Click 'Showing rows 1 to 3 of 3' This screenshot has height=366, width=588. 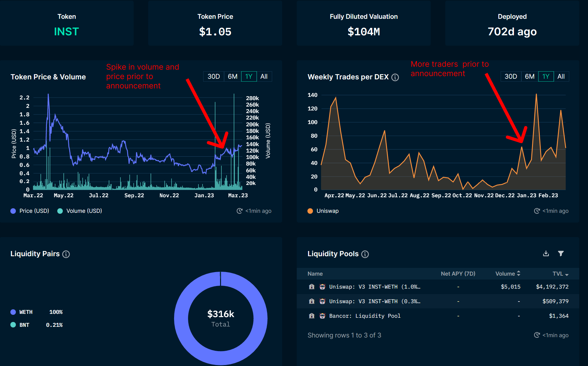[344, 335]
